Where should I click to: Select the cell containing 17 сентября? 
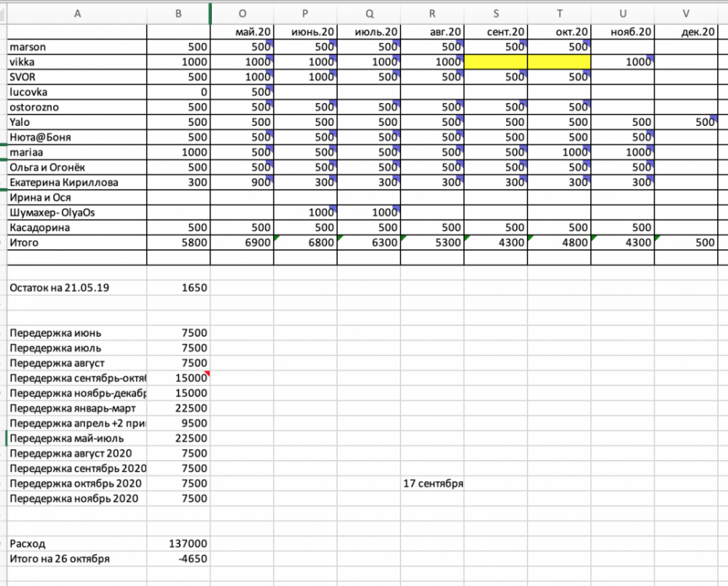(x=432, y=484)
